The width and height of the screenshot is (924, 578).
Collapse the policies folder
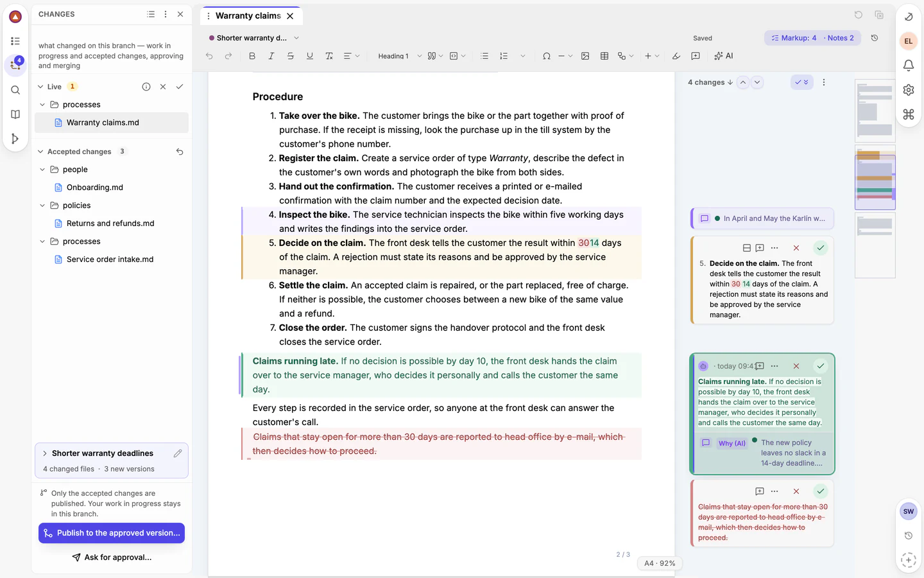(42, 206)
